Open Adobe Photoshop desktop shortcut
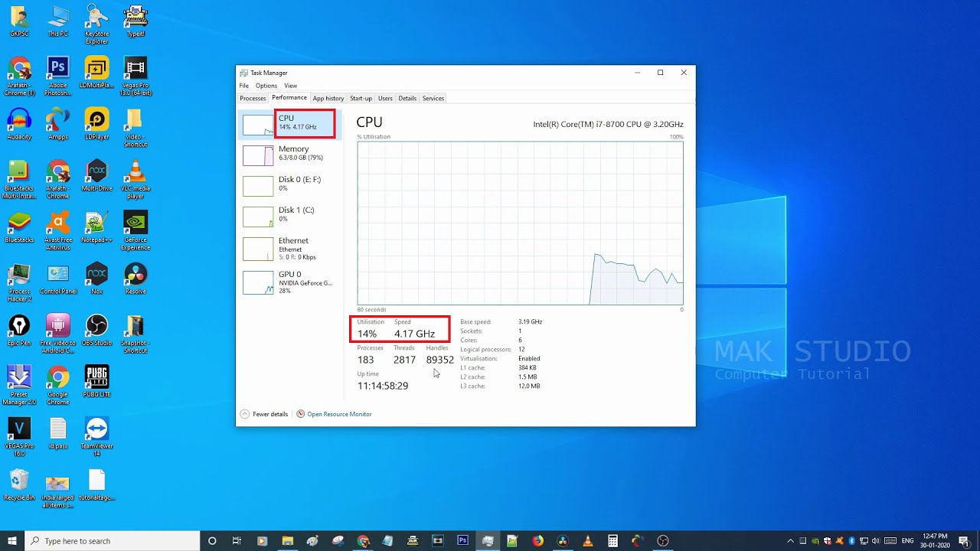Image resolution: width=980 pixels, height=551 pixels. point(58,76)
